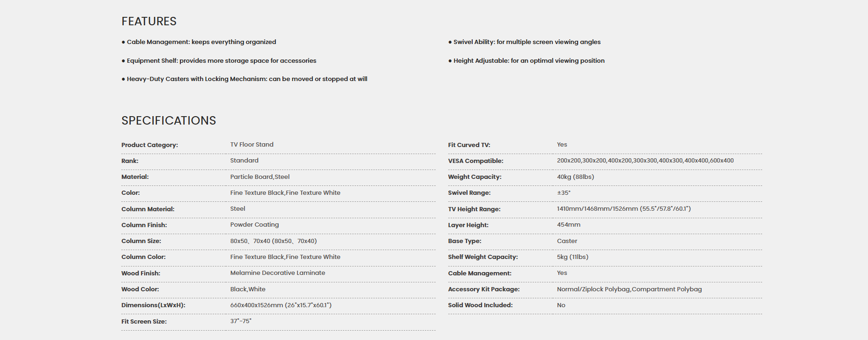
Task: Click the Swivel Range ±35° value
Action: (564, 193)
